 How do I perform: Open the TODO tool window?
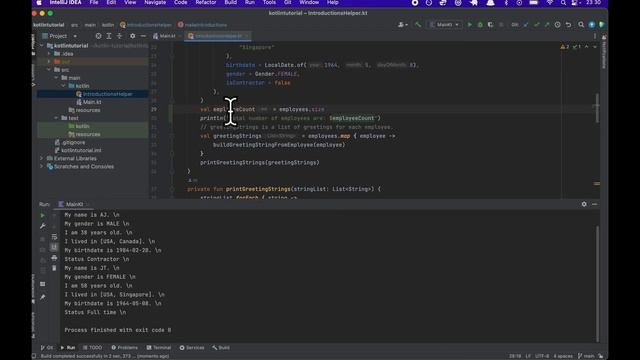tap(93, 348)
